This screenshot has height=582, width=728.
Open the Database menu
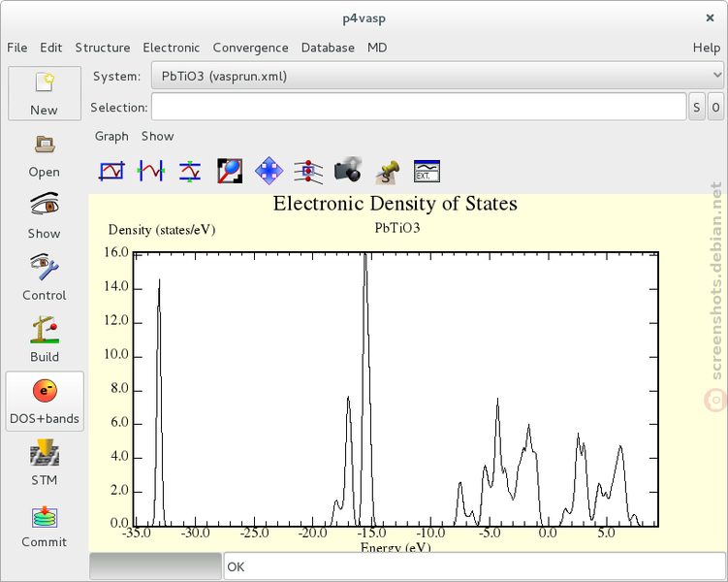pos(328,48)
